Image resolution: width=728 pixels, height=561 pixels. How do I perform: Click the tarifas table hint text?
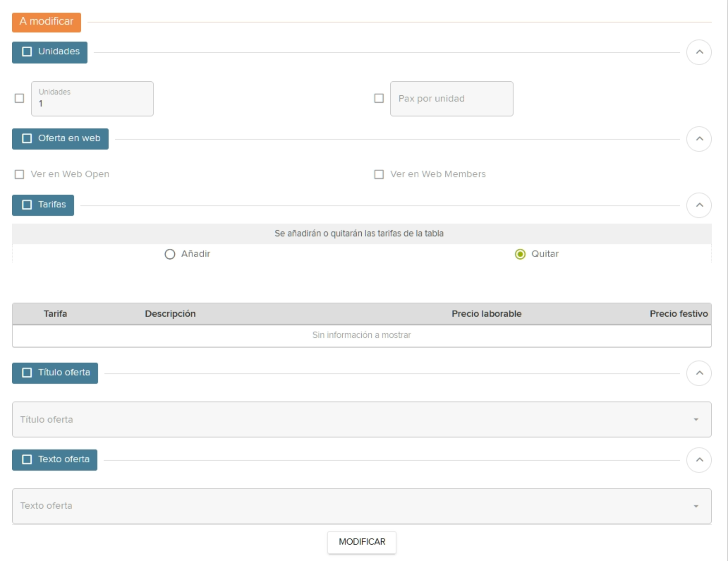coord(359,234)
